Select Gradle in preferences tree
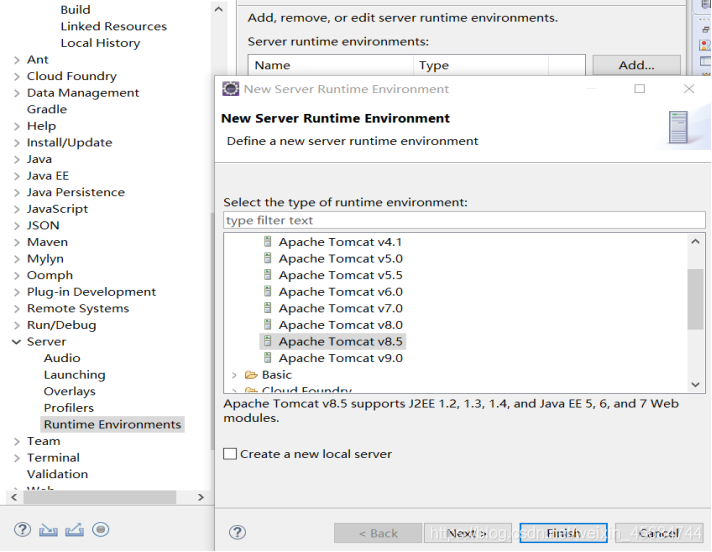712x552 pixels. (x=47, y=109)
